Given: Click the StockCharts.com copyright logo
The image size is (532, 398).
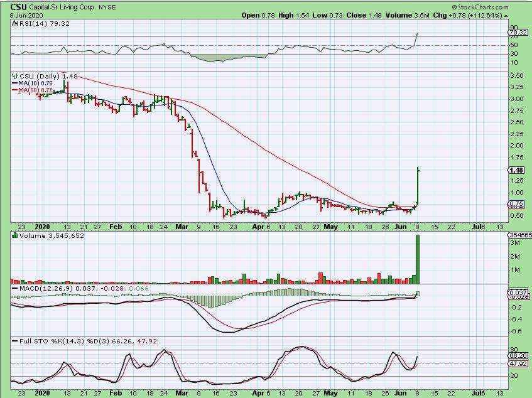Looking at the screenshot, I should [480, 7].
